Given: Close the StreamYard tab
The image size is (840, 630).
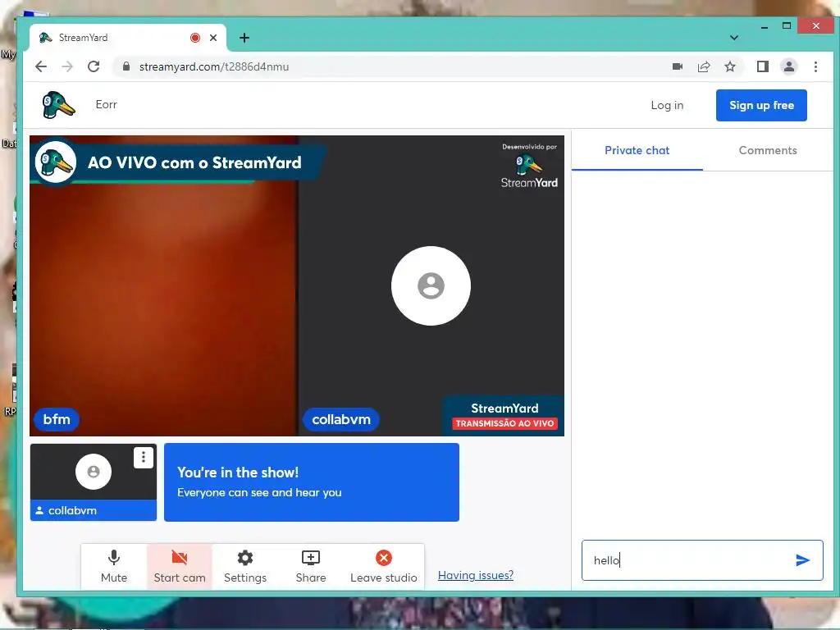Looking at the screenshot, I should coord(213,38).
